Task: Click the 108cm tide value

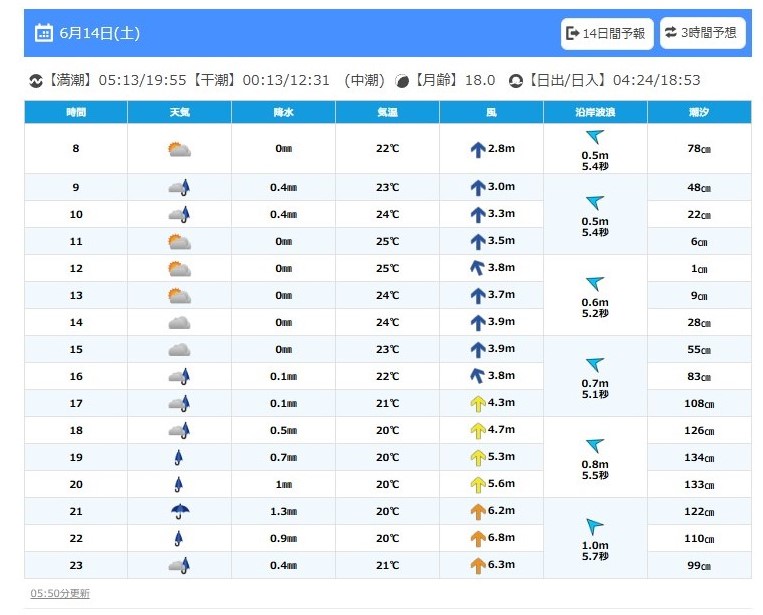Action: tap(699, 403)
